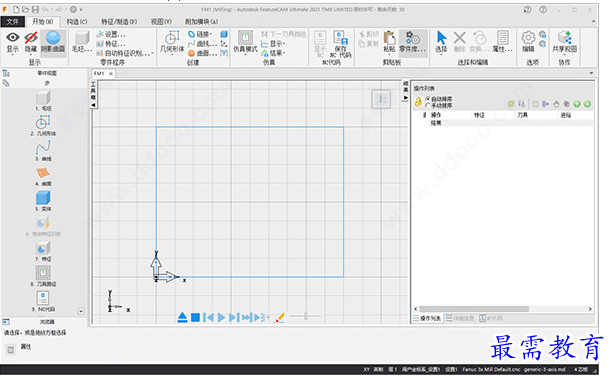The image size is (612, 379).
Task: Toggle the Show (显示) eye icon
Action: tap(12, 37)
